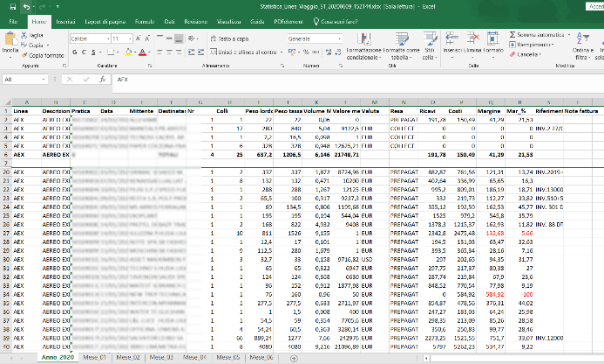Open the fill color dropdown arrow
The image size is (604, 364).
[134, 52]
